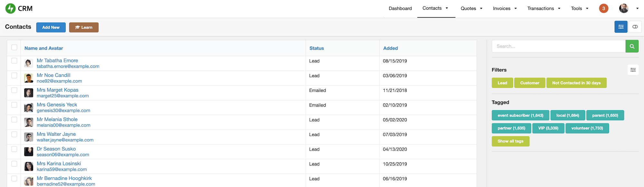
Task: Click the user profile avatar
Action: [x=624, y=8]
